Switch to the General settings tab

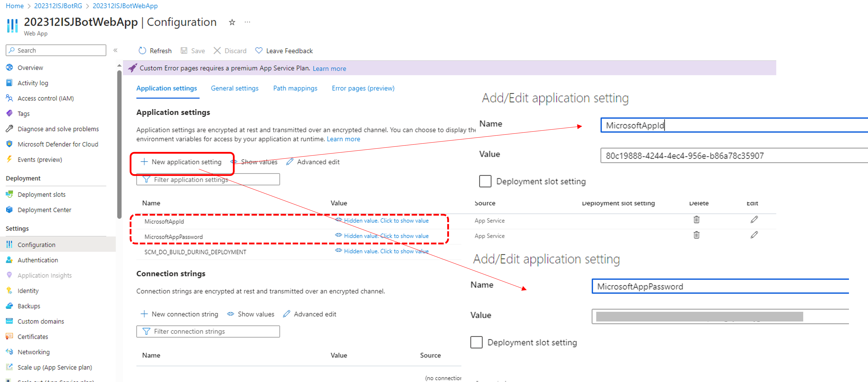[234, 88]
